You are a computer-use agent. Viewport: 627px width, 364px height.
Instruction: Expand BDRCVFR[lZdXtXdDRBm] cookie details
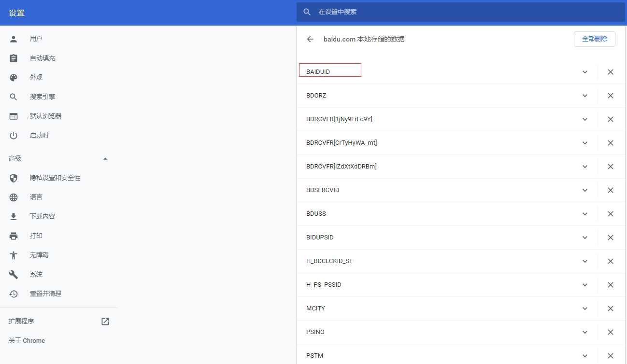pos(585,167)
